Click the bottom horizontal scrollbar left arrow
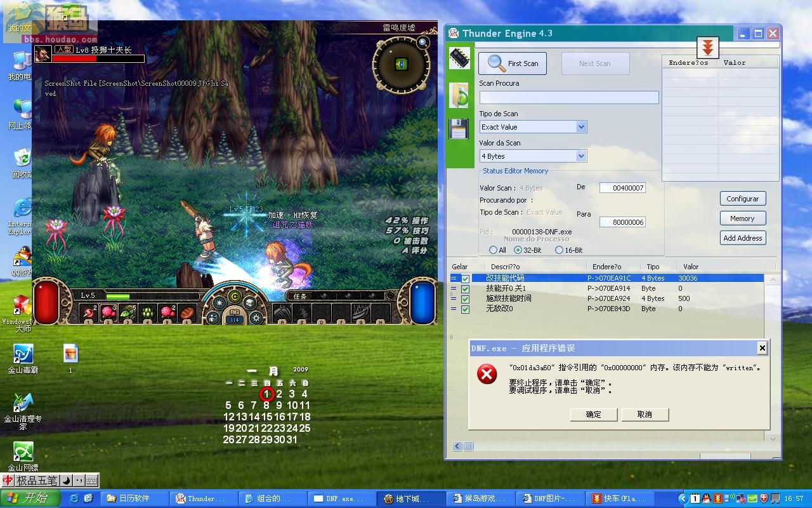 [457, 447]
